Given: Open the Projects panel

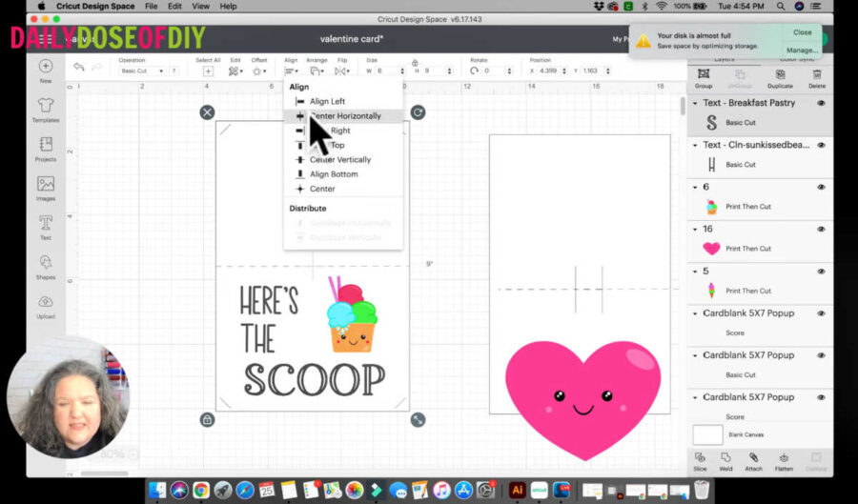Looking at the screenshot, I should coord(46,144).
